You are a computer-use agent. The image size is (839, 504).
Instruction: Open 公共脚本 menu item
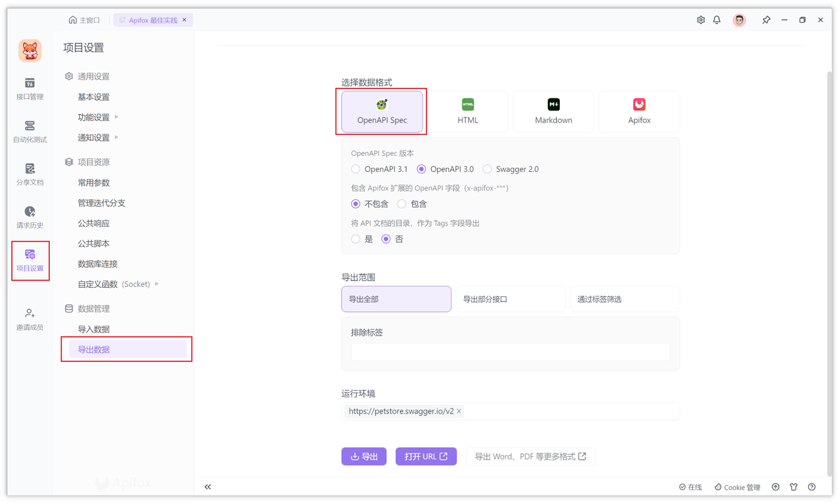coord(94,244)
